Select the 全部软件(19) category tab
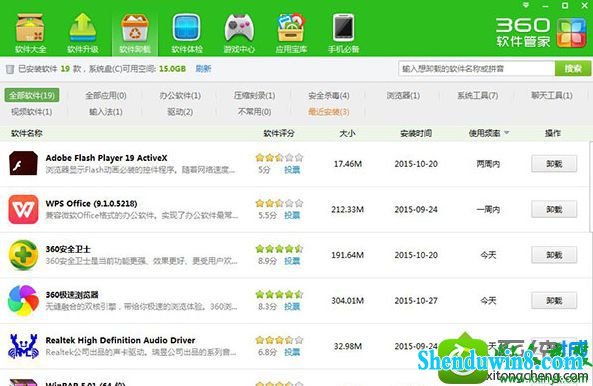This screenshot has width=593, height=386. tap(32, 95)
